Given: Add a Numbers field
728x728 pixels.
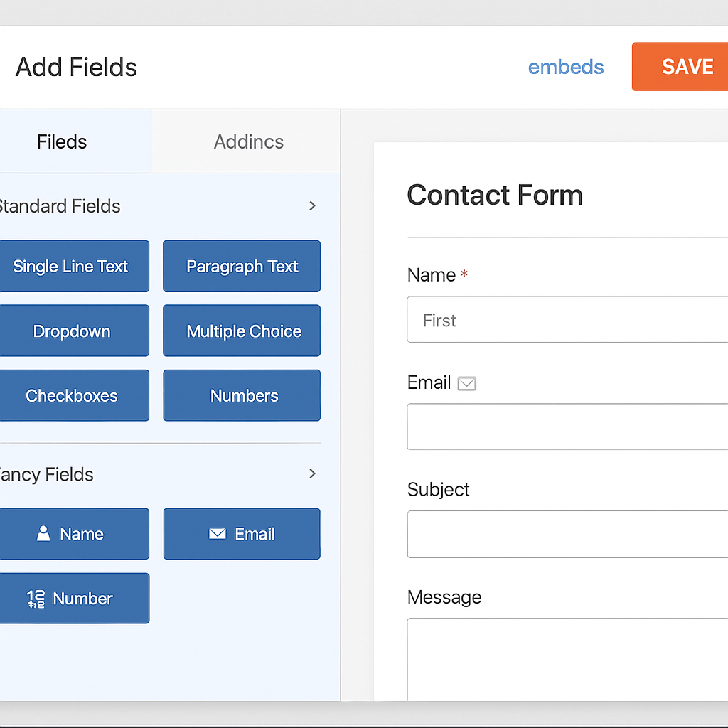Looking at the screenshot, I should (x=242, y=395).
